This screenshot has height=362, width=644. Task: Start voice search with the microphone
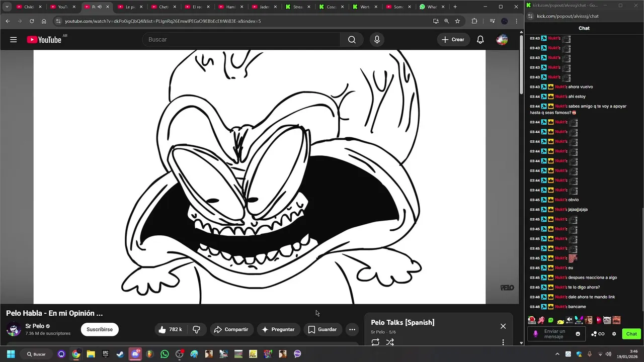tap(377, 40)
